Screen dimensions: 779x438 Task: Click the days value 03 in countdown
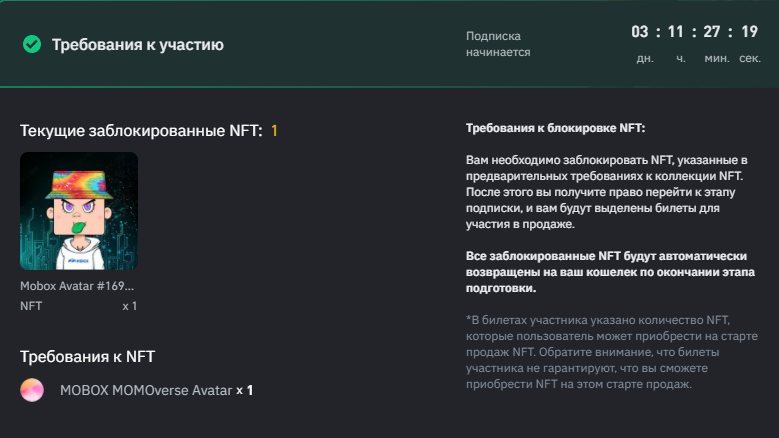[640, 32]
